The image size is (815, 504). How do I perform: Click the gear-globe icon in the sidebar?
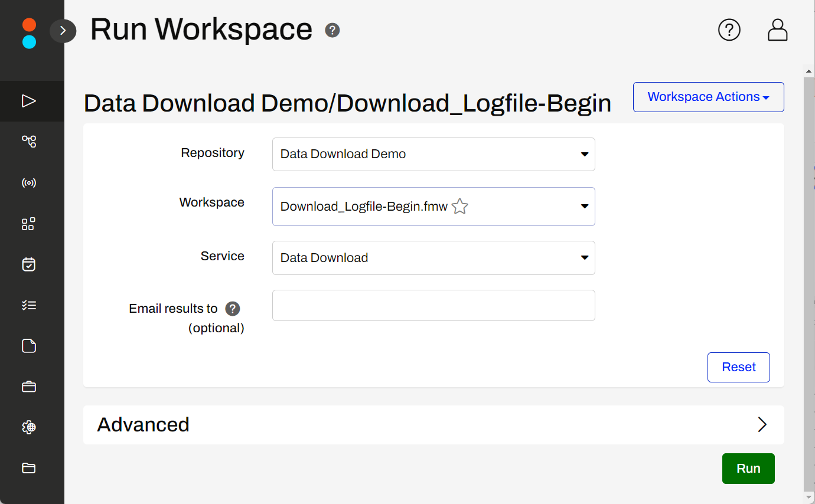pos(29,427)
